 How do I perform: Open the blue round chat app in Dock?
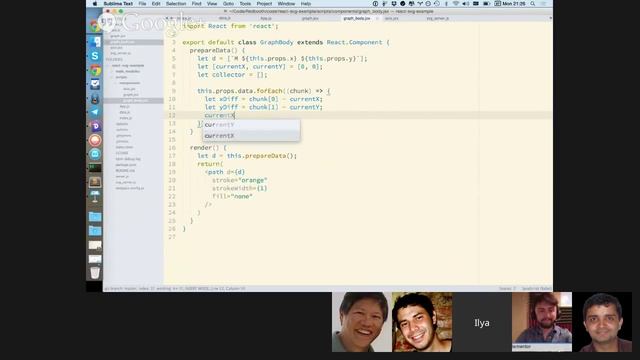pos(95,154)
